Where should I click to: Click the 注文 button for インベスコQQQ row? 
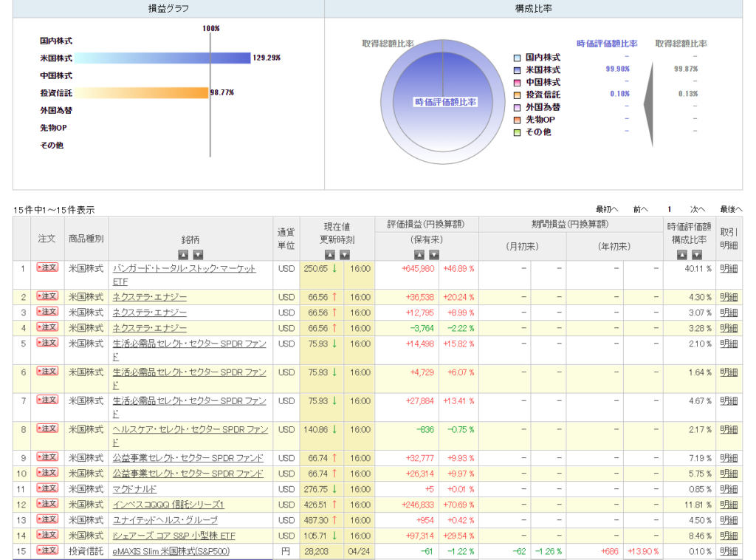click(47, 504)
